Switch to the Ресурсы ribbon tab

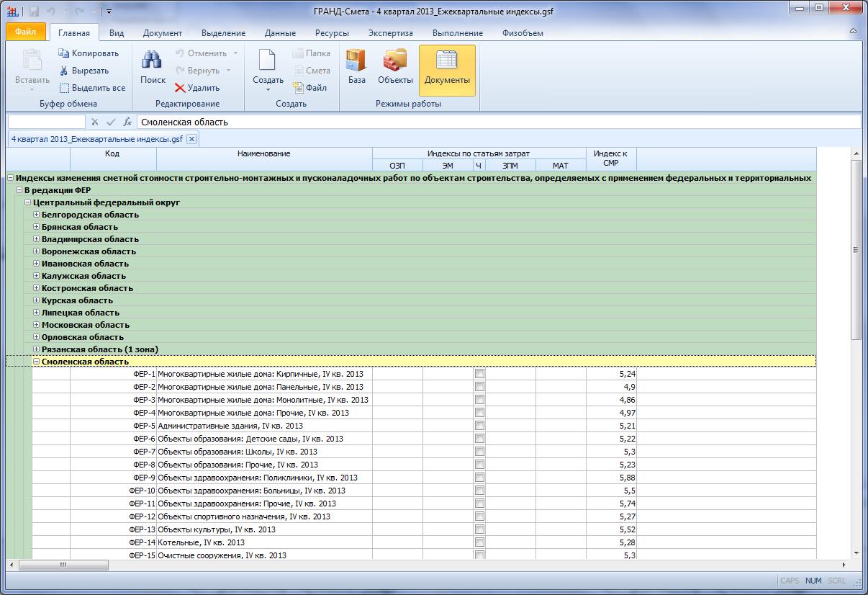point(332,33)
